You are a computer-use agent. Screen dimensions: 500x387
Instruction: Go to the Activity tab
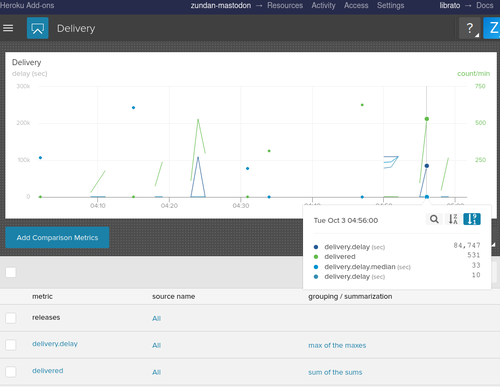click(323, 5)
